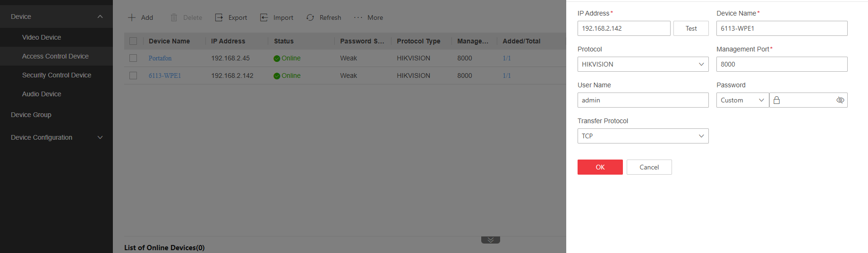Toggle password visibility eye icon

click(840, 100)
